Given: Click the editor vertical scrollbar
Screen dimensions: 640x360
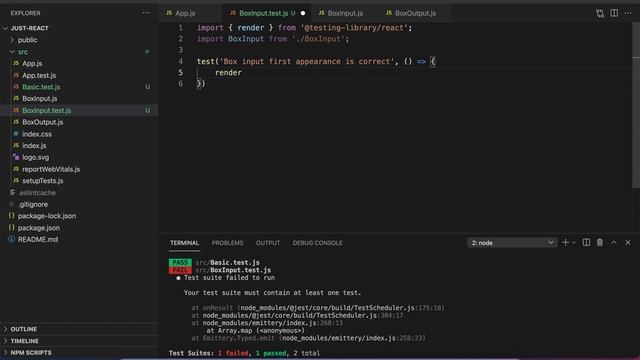Looking at the screenshot, I should point(636,106).
